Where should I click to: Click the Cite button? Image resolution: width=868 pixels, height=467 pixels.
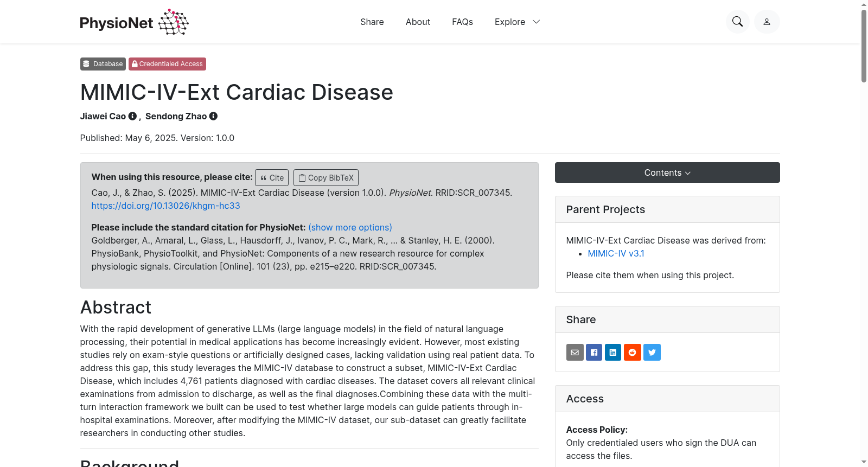(x=272, y=178)
